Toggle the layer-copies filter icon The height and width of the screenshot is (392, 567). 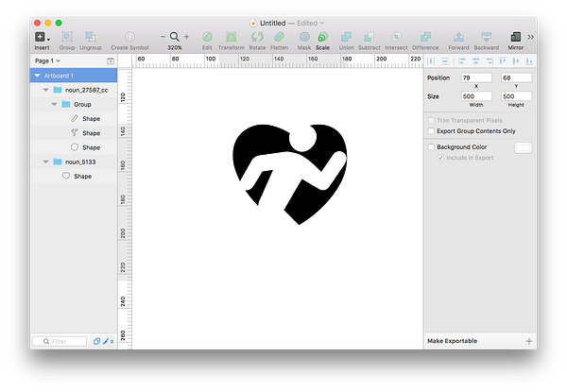point(96,341)
